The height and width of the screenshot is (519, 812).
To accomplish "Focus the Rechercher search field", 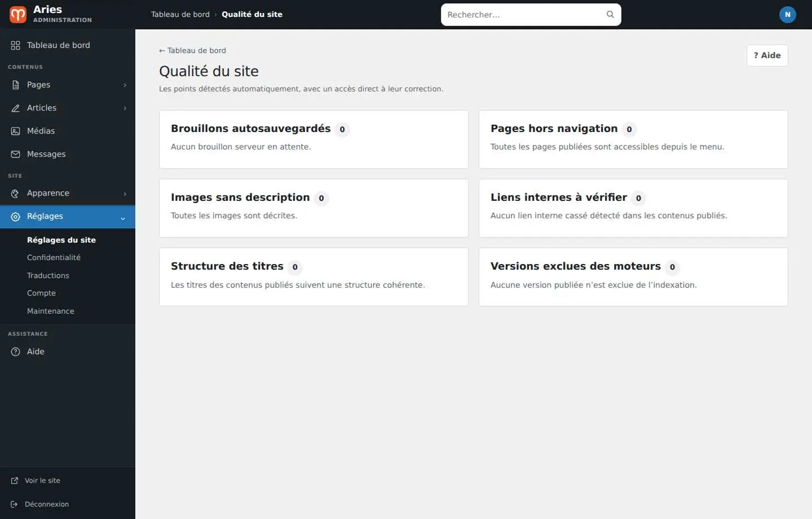I will pos(531,15).
